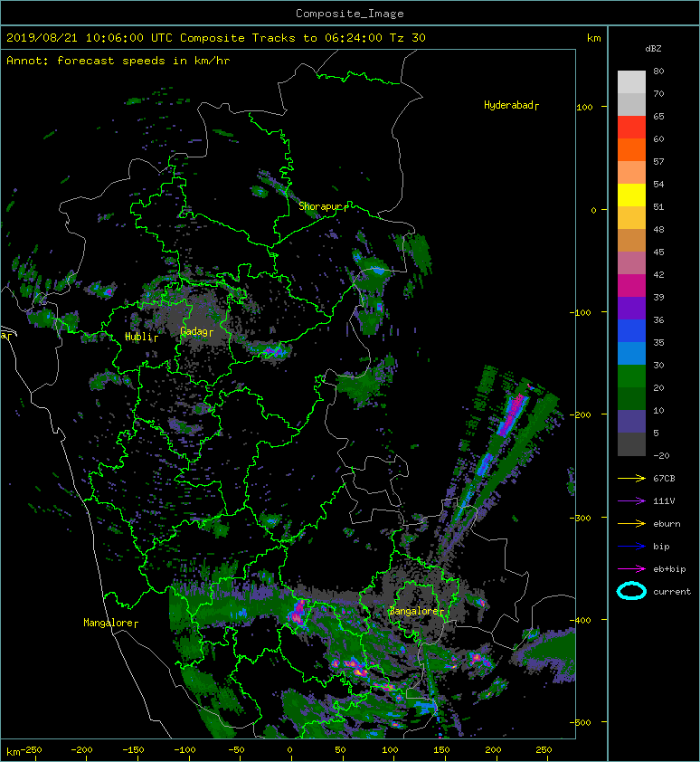Screen dimensions: 700x762
Task: Click the magenta eb+bip arrow in legend
Action: coord(631,569)
